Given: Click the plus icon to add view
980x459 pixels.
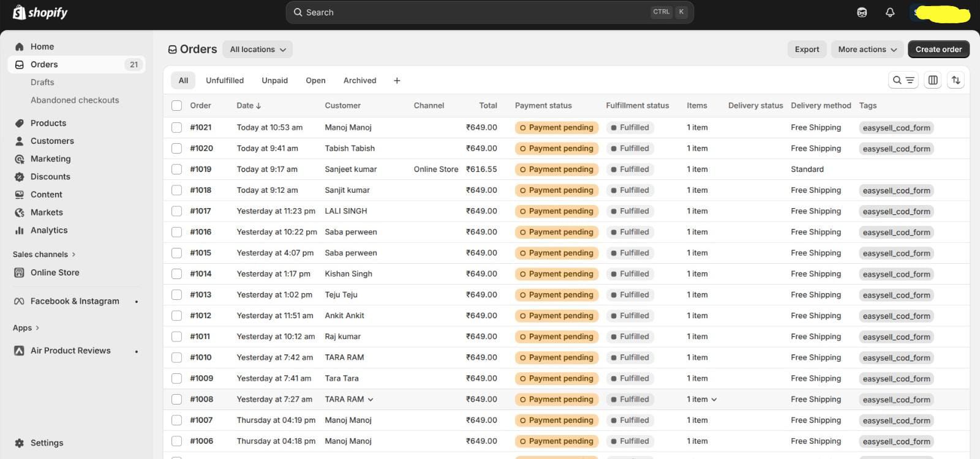Looking at the screenshot, I should 397,81.
